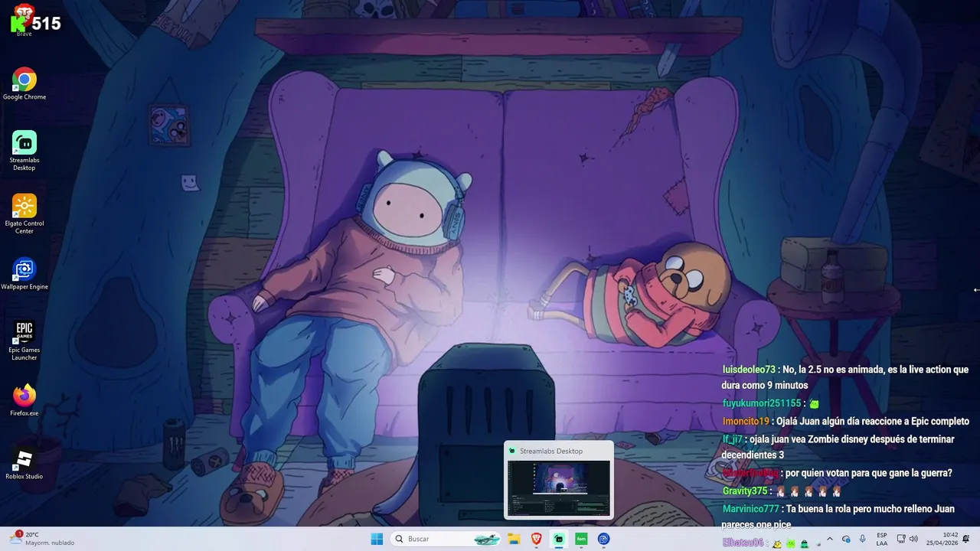This screenshot has height=551, width=980.
Task: Click lmoncito19 chat username
Action: [x=746, y=421]
